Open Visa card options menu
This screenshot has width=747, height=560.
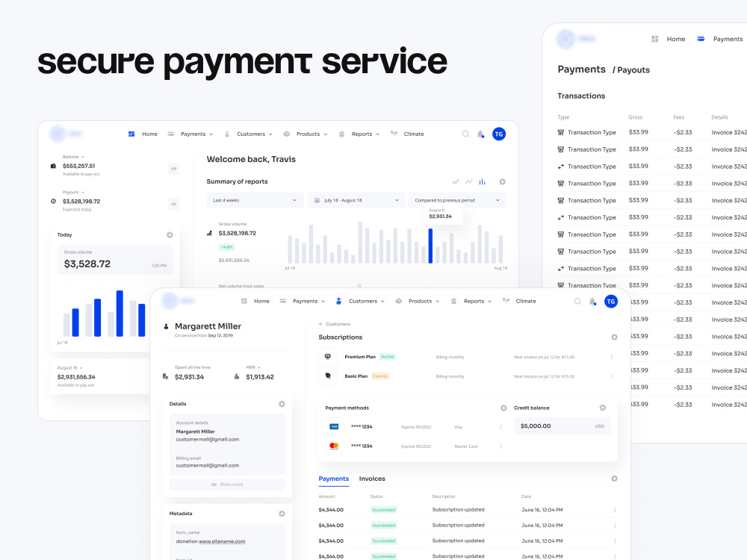click(x=500, y=426)
